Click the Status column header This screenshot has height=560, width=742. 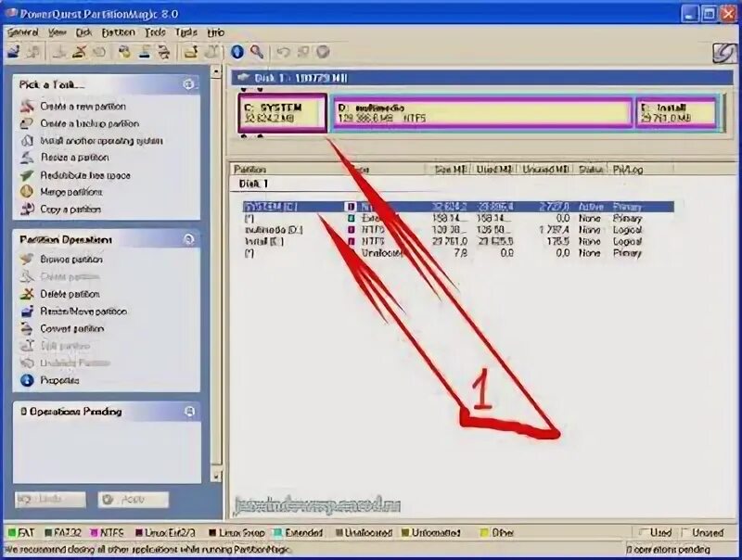591,169
